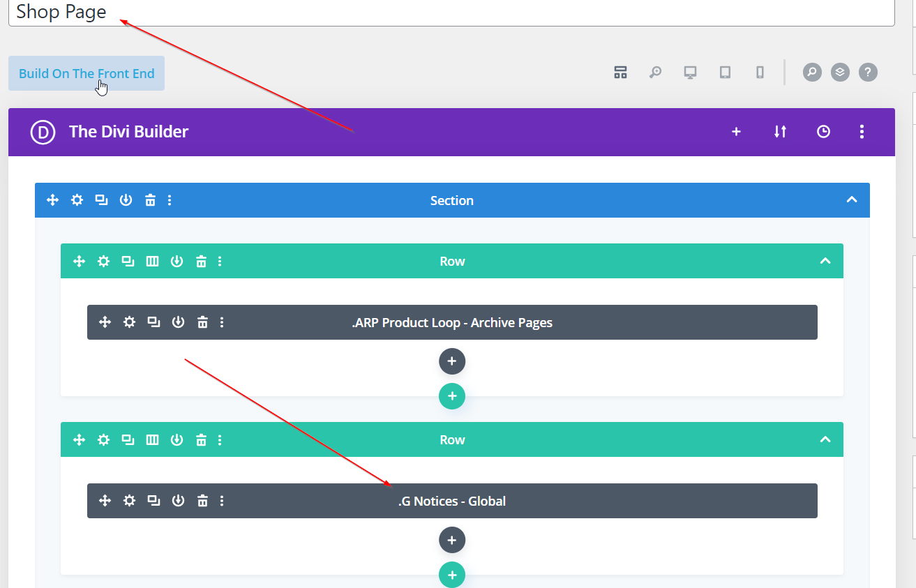
Task: Collapse the blue Section
Action: click(851, 200)
